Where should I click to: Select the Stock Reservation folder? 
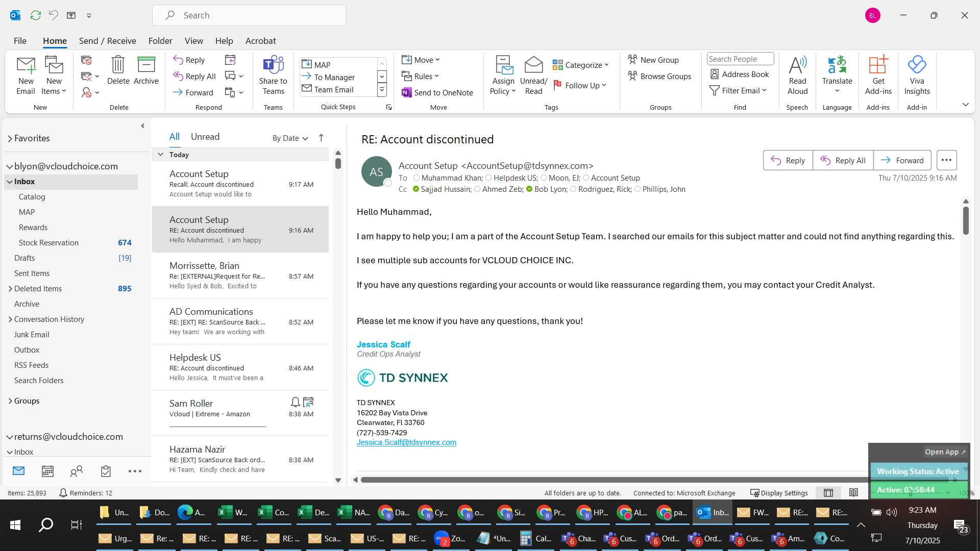tap(71, 243)
